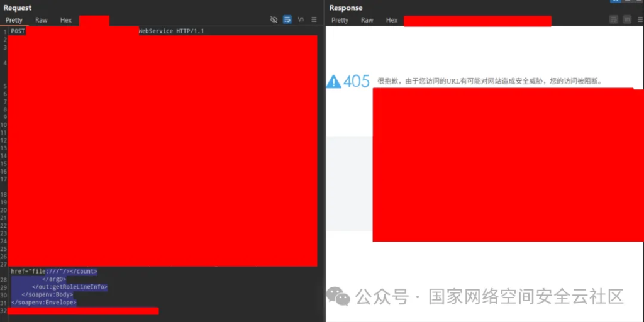Image resolution: width=644 pixels, height=322 pixels.
Task: Open the Response Hex tab
Action: point(392,20)
